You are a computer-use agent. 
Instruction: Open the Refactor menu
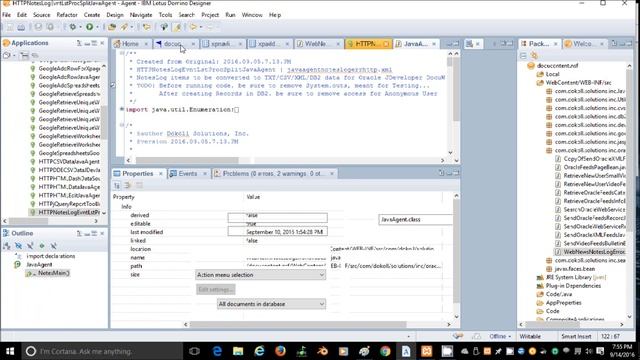click(x=67, y=15)
